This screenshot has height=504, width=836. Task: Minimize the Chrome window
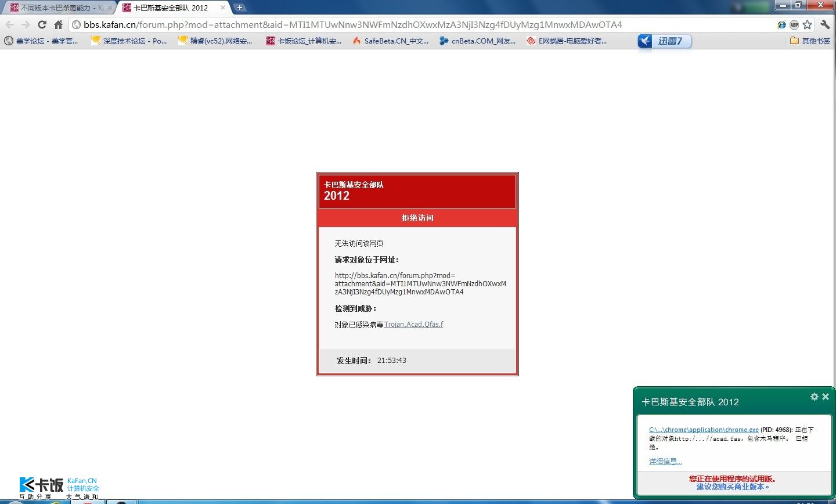(x=783, y=5)
